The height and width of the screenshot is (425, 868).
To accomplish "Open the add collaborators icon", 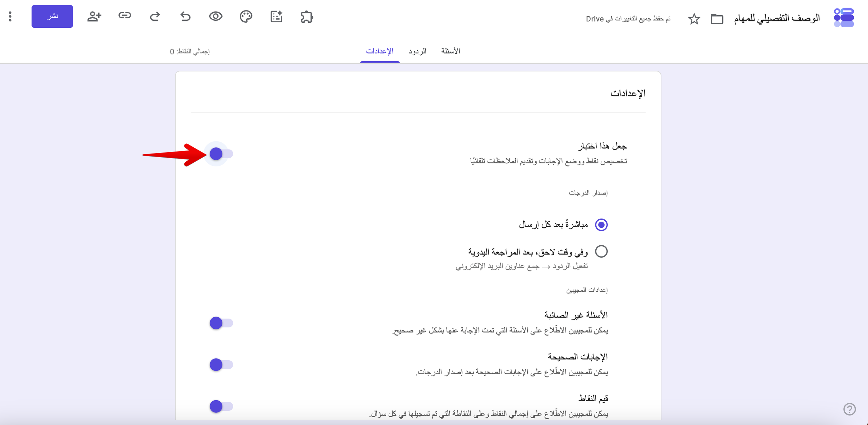I will 94,16.
